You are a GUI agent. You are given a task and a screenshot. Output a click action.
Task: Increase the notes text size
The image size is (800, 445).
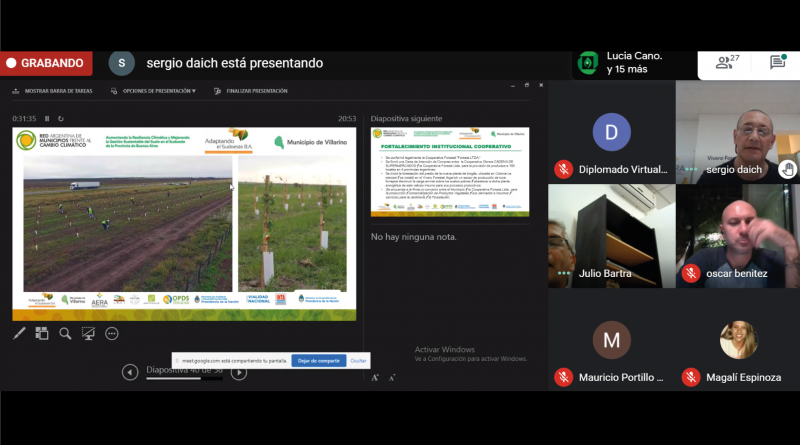pyautogui.click(x=375, y=377)
